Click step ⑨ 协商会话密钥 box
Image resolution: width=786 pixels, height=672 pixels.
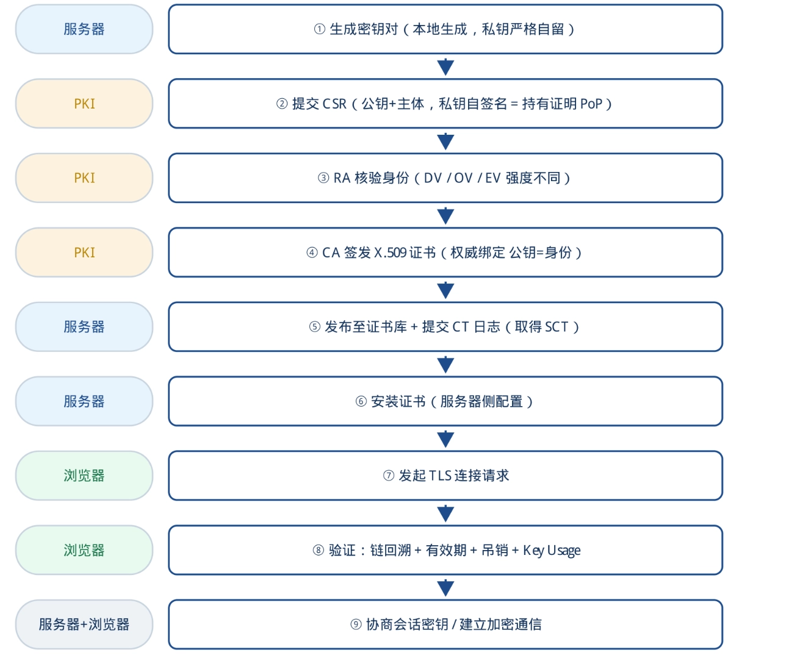[445, 624]
